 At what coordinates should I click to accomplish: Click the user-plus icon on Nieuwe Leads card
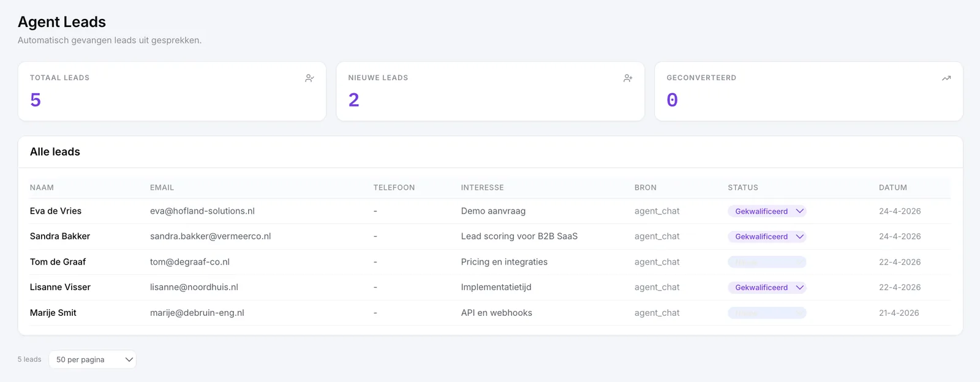tap(628, 78)
